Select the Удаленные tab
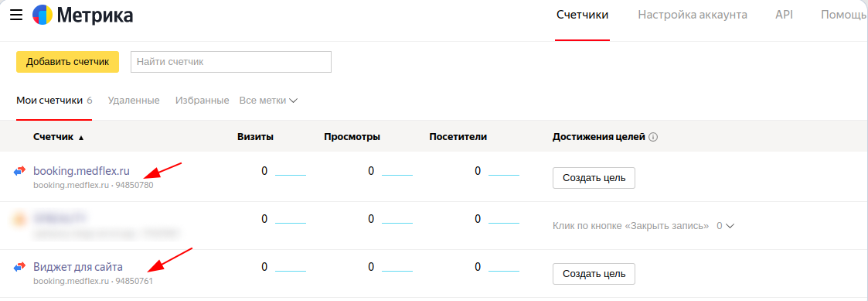The image size is (868, 301). coord(134,101)
